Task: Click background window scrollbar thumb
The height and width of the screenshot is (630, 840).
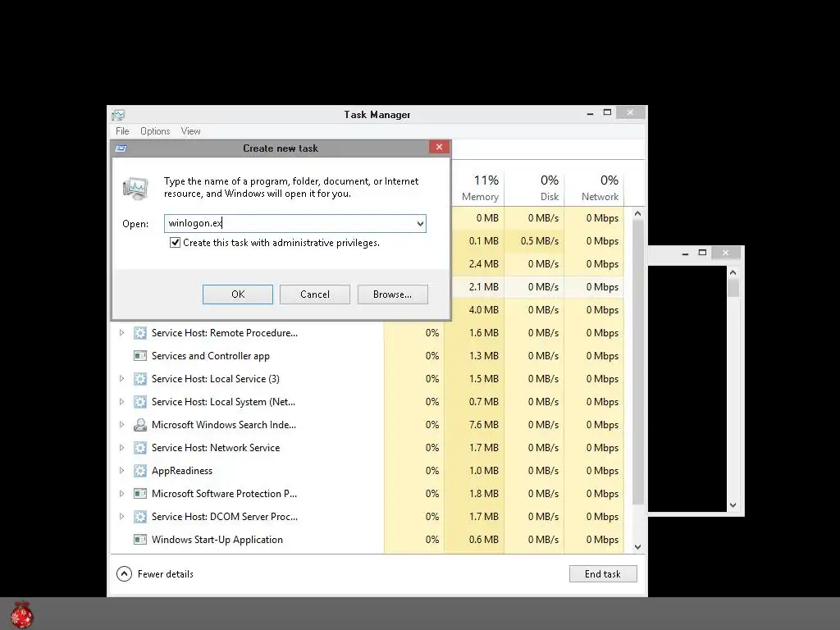Action: pyautogui.click(x=733, y=288)
